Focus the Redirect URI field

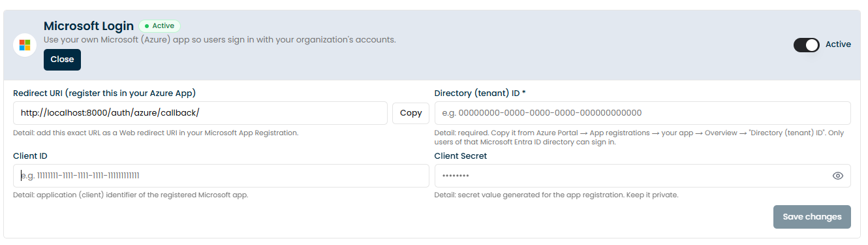click(x=200, y=113)
